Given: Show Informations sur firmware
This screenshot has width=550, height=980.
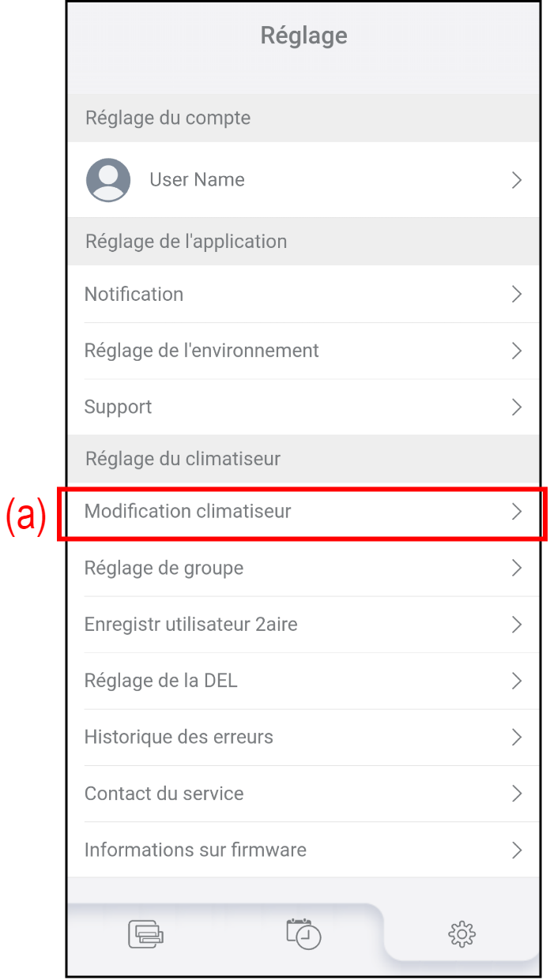Looking at the screenshot, I should 195,850.
